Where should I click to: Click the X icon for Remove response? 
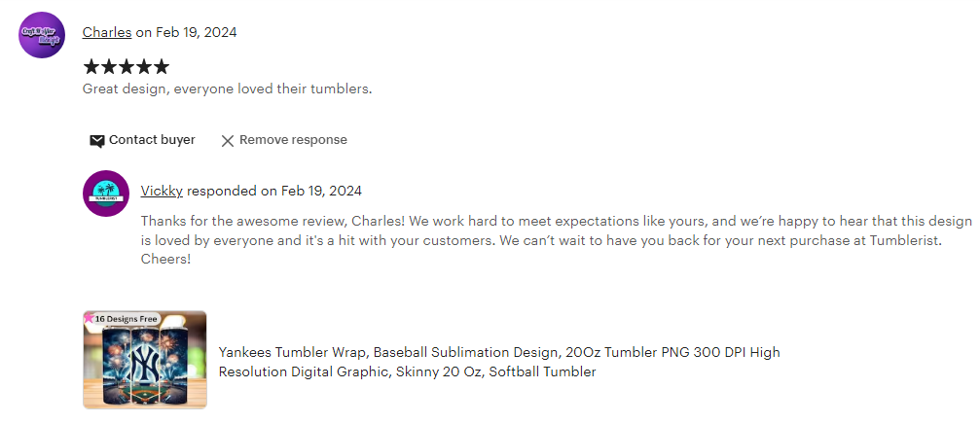(x=228, y=140)
